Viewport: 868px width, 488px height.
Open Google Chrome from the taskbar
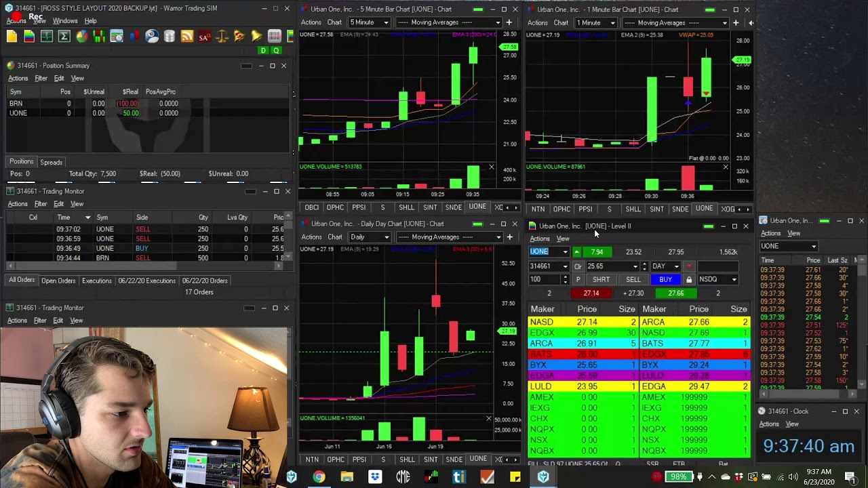point(319,477)
